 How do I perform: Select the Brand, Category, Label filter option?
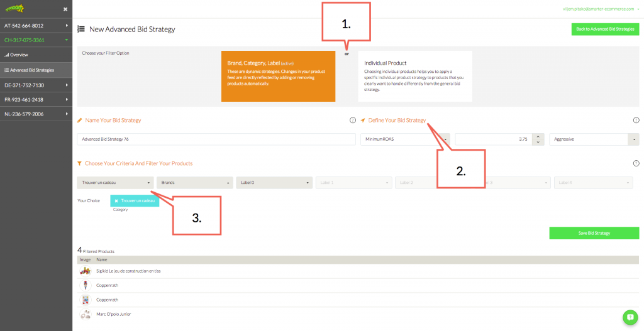(279, 76)
